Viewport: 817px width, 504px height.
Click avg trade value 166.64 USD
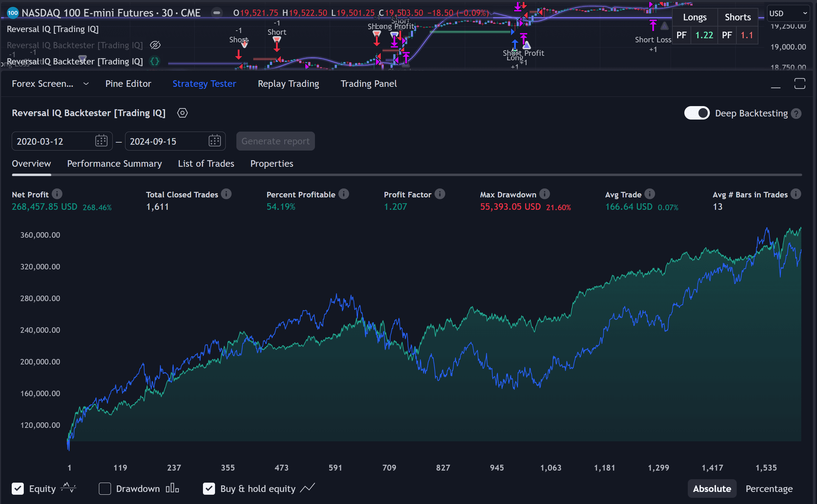point(629,207)
